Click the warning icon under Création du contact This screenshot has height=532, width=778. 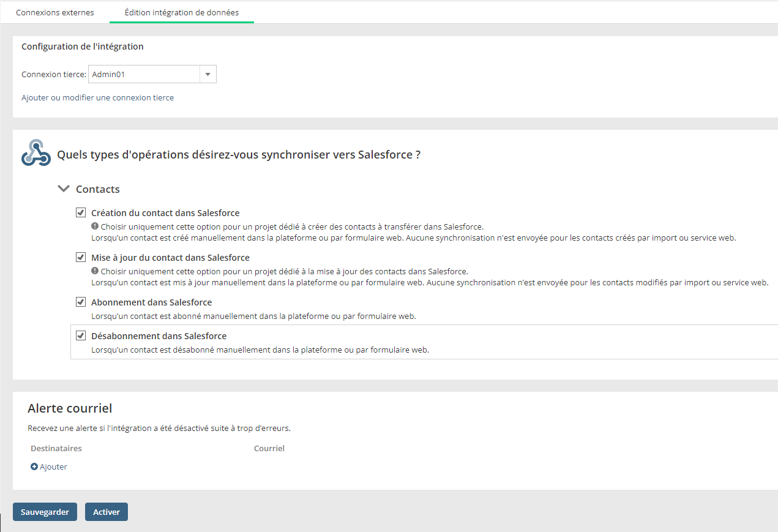point(95,226)
